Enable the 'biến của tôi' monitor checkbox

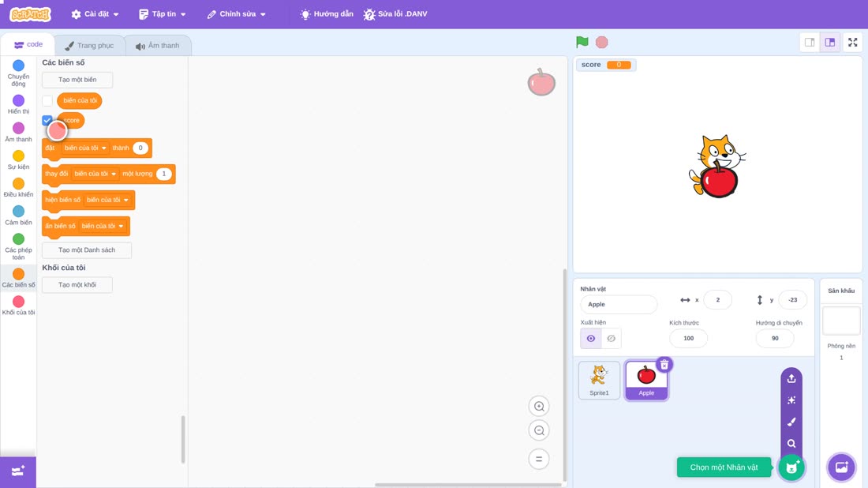pyautogui.click(x=47, y=101)
